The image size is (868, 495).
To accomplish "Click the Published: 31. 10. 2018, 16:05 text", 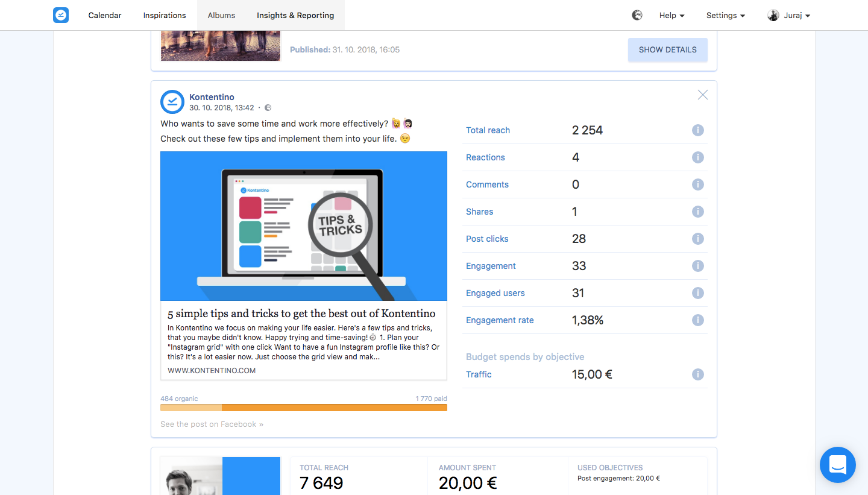I will click(x=345, y=50).
